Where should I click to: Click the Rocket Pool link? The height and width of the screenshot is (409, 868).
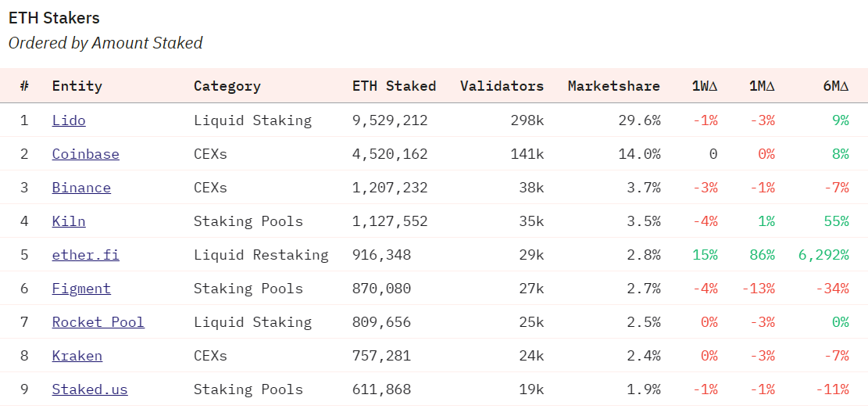(x=98, y=322)
